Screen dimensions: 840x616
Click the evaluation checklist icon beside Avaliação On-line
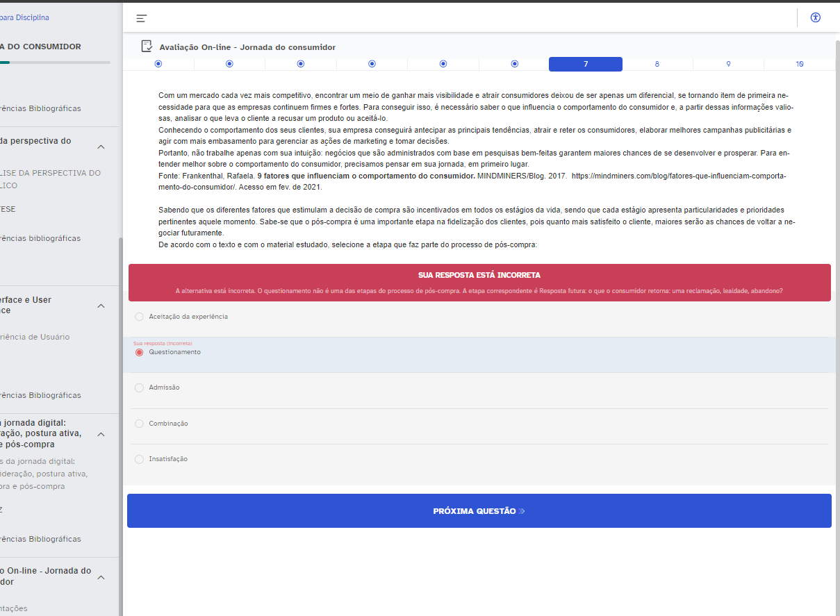[147, 47]
